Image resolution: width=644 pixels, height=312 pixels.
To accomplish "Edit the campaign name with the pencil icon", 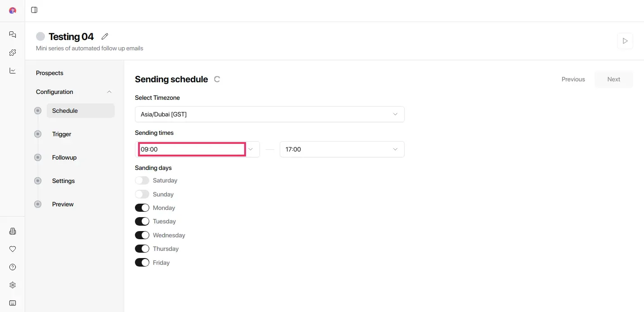I will (105, 36).
